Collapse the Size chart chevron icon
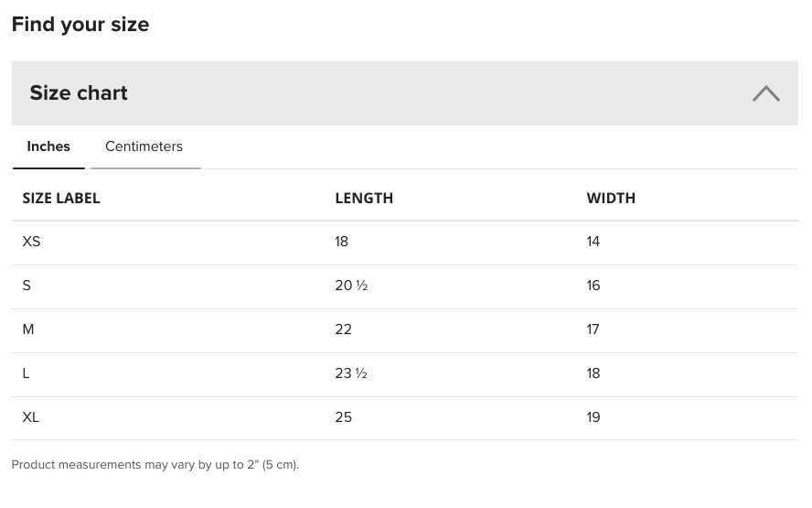This screenshot has height=508, width=812. (766, 94)
